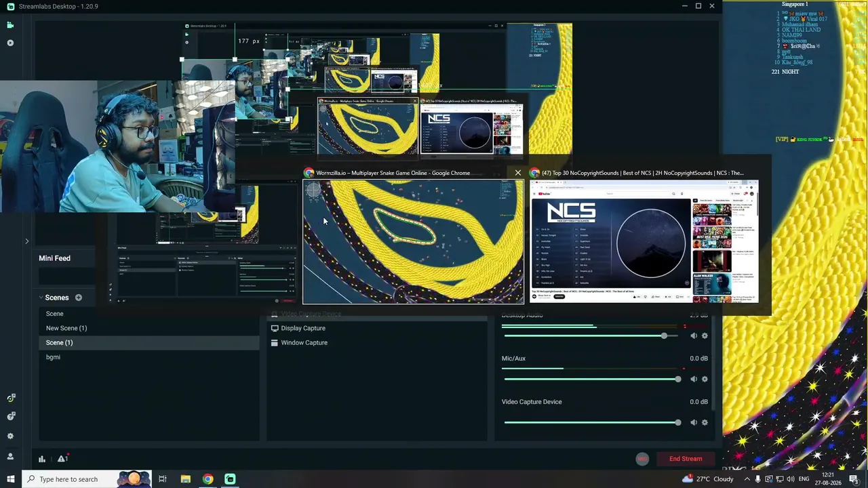The height and width of the screenshot is (488, 868).
Task: Open Desktop Audio settings gear
Action: click(x=705, y=336)
